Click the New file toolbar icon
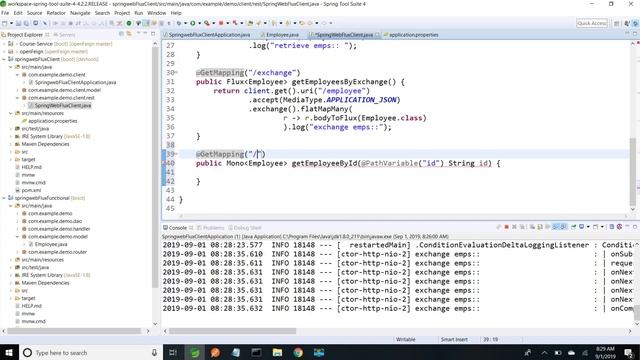The height and width of the screenshot is (360, 640). tap(4, 23)
